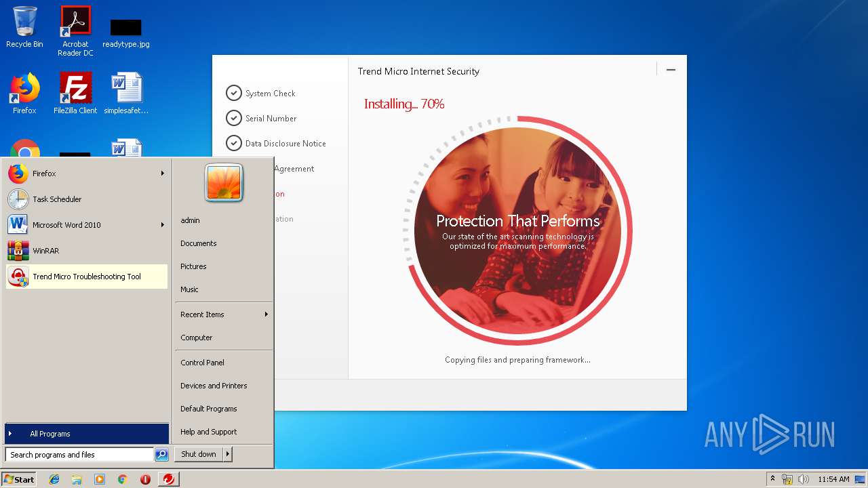Open Firefox desktop shortcut

click(x=24, y=94)
